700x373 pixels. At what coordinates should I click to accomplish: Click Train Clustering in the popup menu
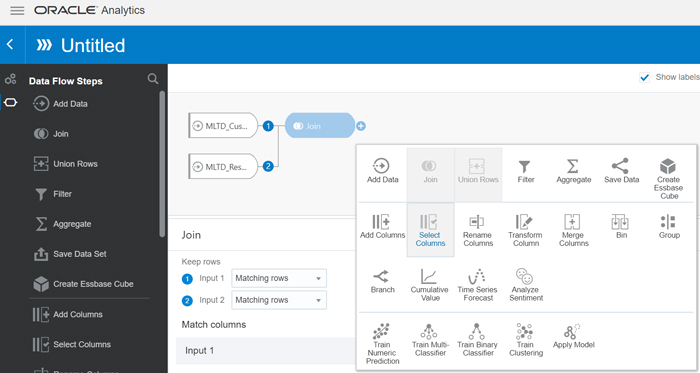tap(525, 340)
